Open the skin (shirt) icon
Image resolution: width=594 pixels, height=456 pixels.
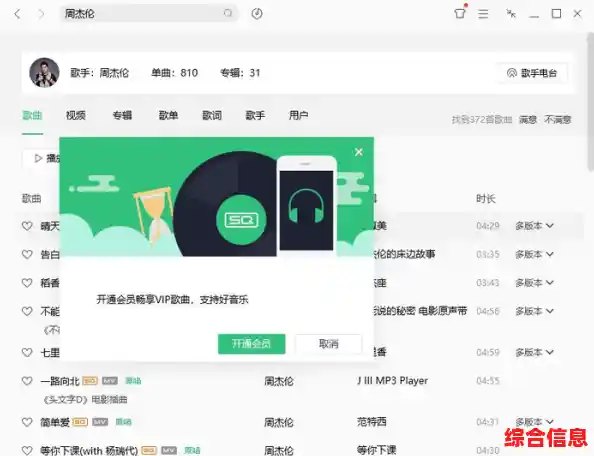point(460,14)
